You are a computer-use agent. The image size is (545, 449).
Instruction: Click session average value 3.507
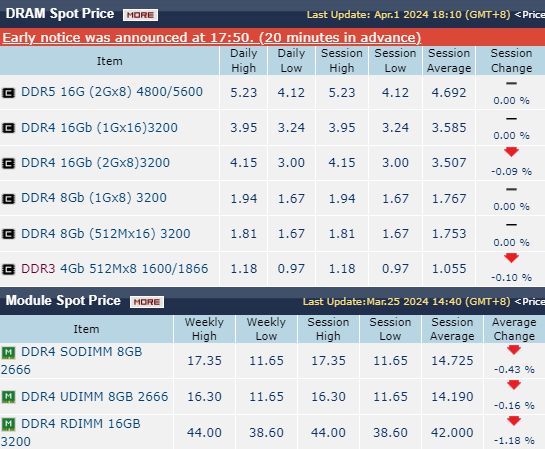449,163
